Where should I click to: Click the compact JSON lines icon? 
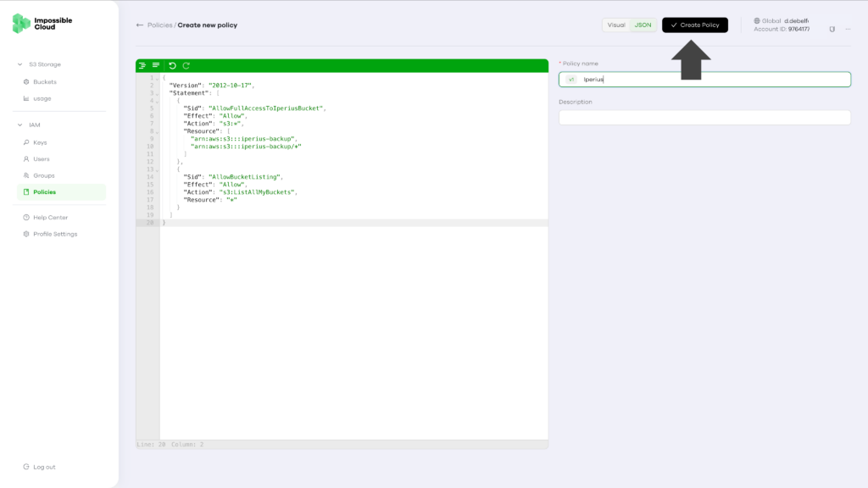(156, 65)
